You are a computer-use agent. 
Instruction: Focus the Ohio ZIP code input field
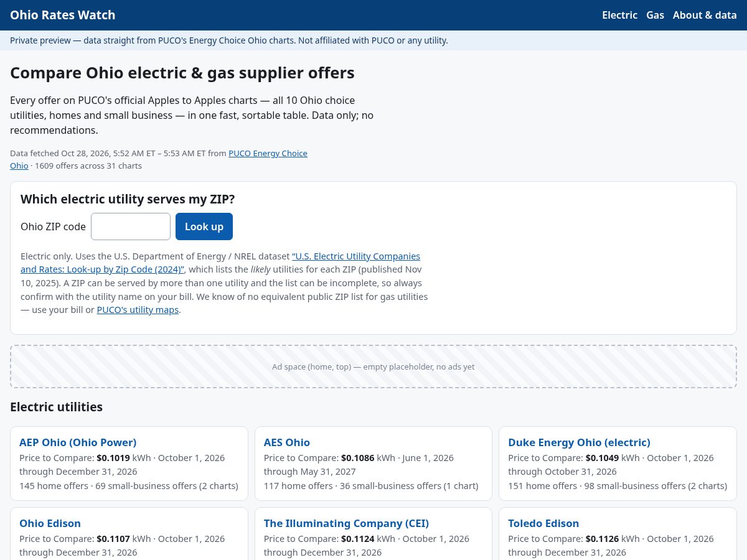pos(131,226)
